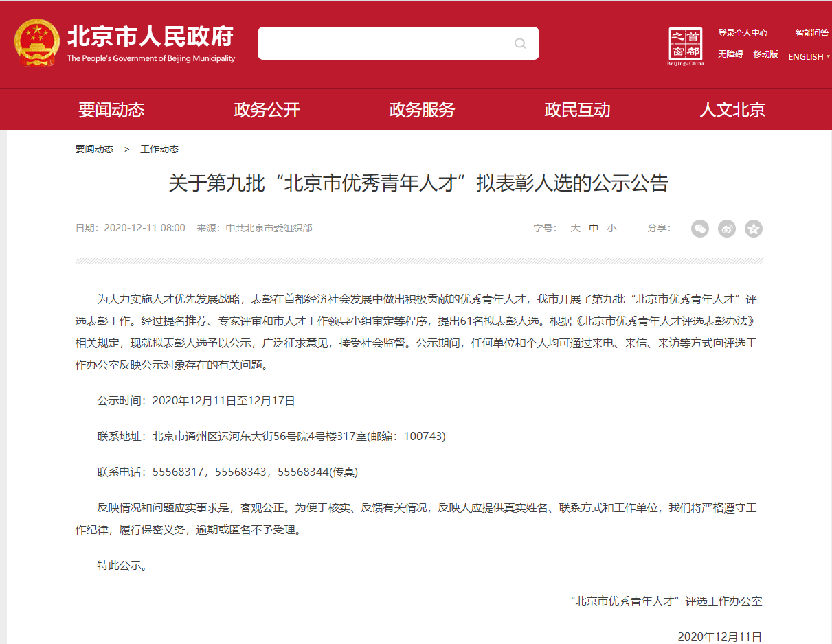Open 智能问答 smart Q&A link
Viewport: 832px width, 644px height.
point(812,33)
